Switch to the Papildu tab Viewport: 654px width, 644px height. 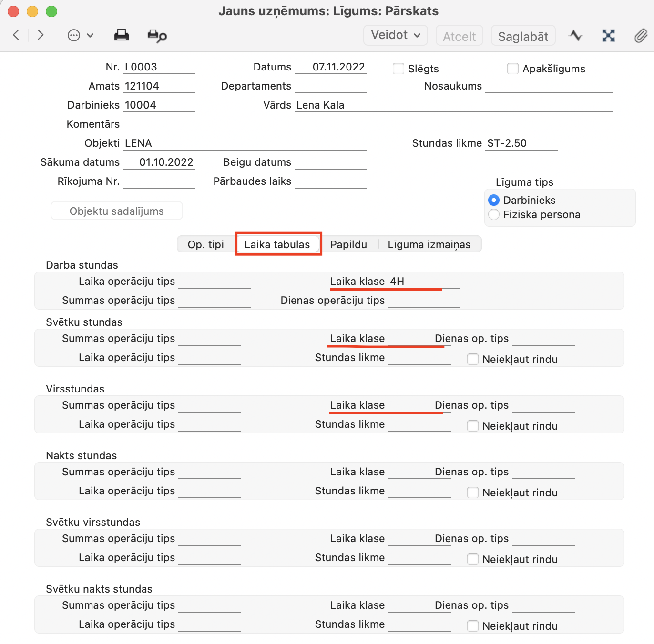348,244
